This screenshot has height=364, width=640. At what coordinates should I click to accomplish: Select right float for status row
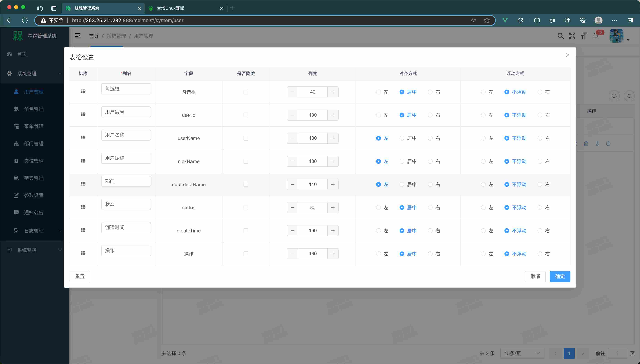point(540,208)
